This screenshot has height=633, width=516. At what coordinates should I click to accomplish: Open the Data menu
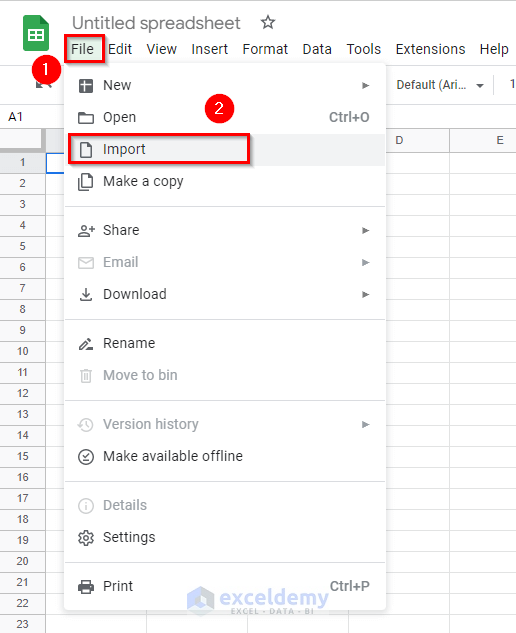pos(317,49)
